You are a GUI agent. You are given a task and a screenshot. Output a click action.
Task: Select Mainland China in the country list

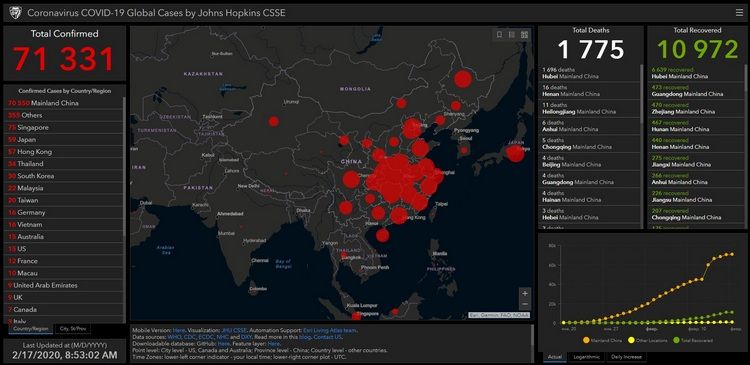[x=63, y=103]
